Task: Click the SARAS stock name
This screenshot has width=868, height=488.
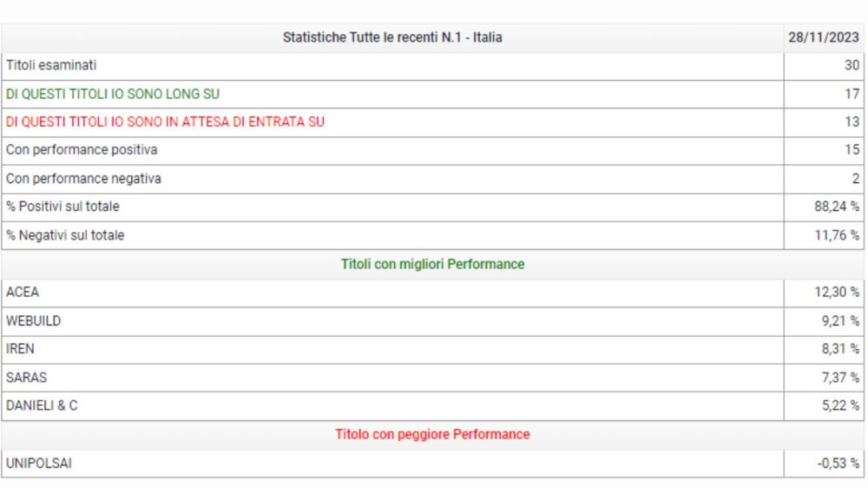Action: click(27, 378)
